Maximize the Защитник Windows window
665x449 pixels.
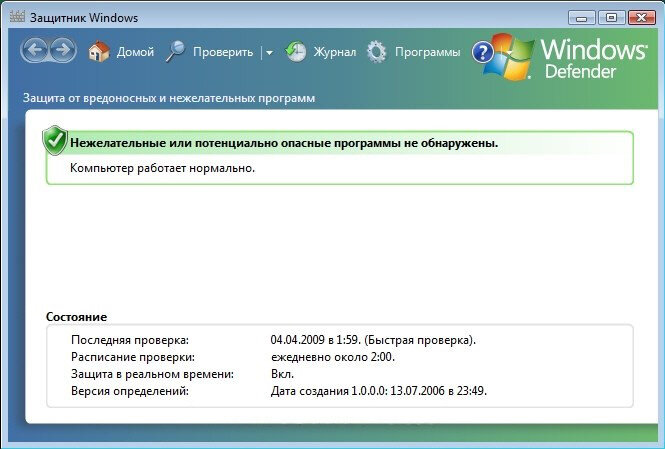(x=611, y=18)
